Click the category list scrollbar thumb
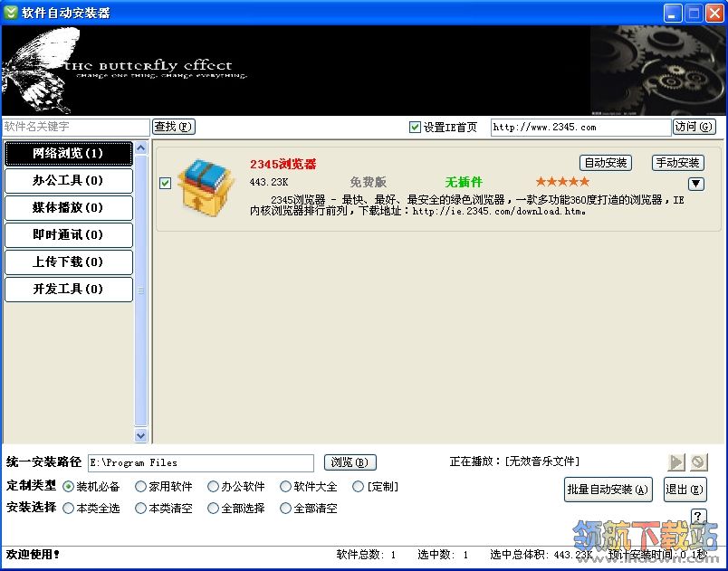The height and width of the screenshot is (571, 728). tap(141, 290)
